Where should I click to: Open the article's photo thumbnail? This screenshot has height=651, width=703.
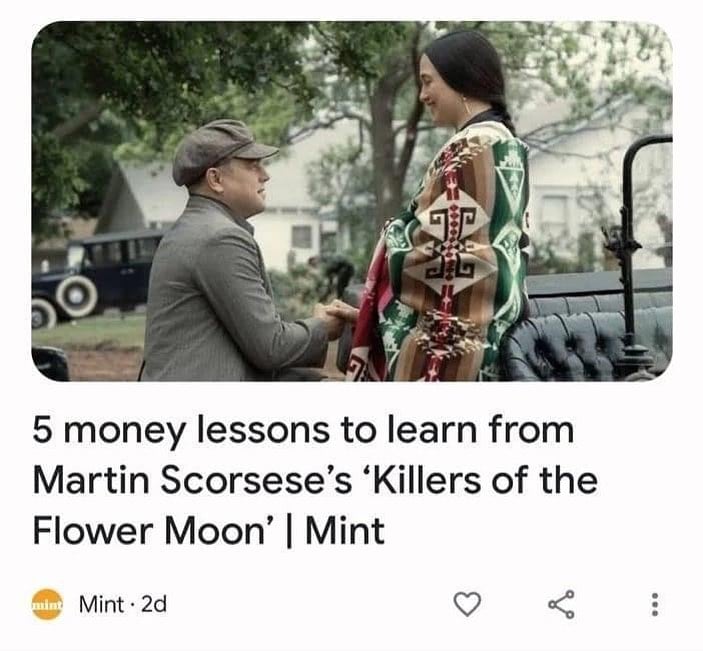tap(352, 201)
